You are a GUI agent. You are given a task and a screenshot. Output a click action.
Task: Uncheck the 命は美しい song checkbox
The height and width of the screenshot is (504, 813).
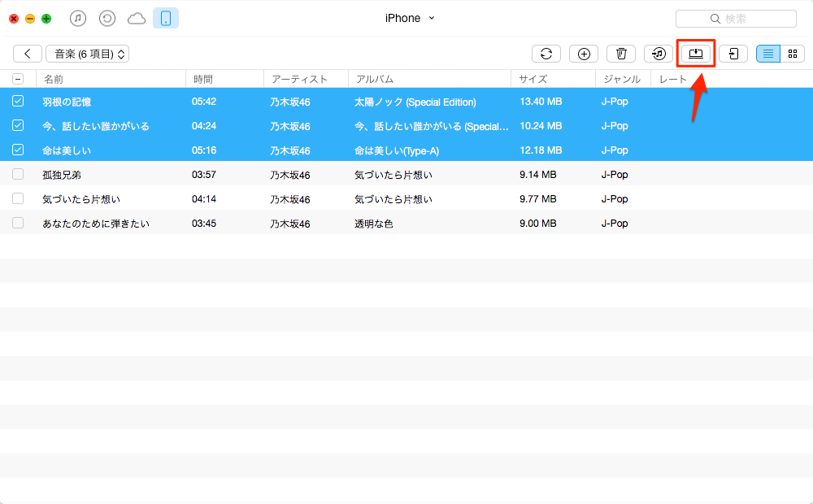point(18,150)
